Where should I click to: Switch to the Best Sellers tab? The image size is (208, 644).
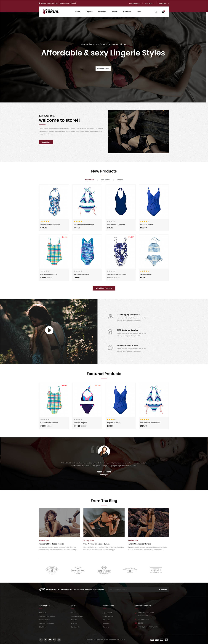pos(105,180)
